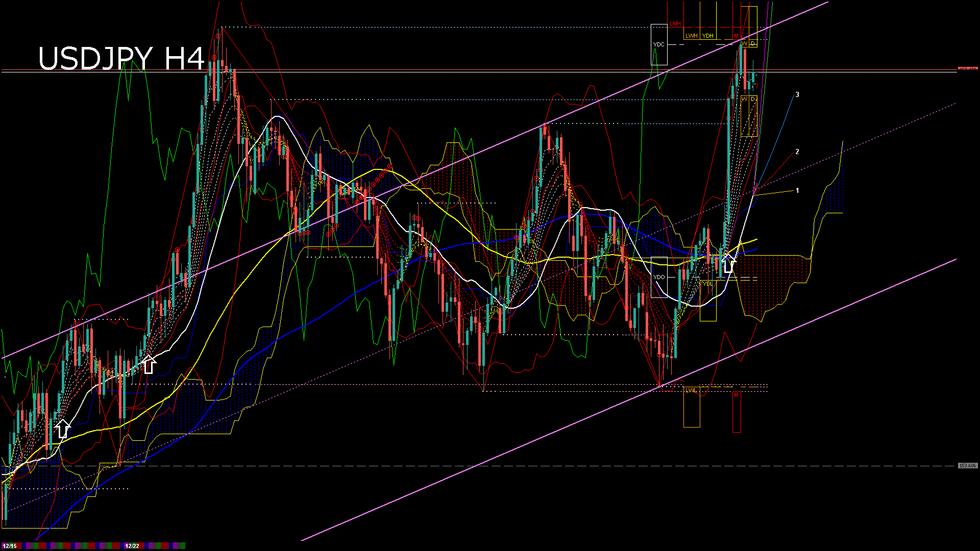Click the USDJPY H4 chart title
This screenshot has height=551, width=980.
tap(121, 58)
